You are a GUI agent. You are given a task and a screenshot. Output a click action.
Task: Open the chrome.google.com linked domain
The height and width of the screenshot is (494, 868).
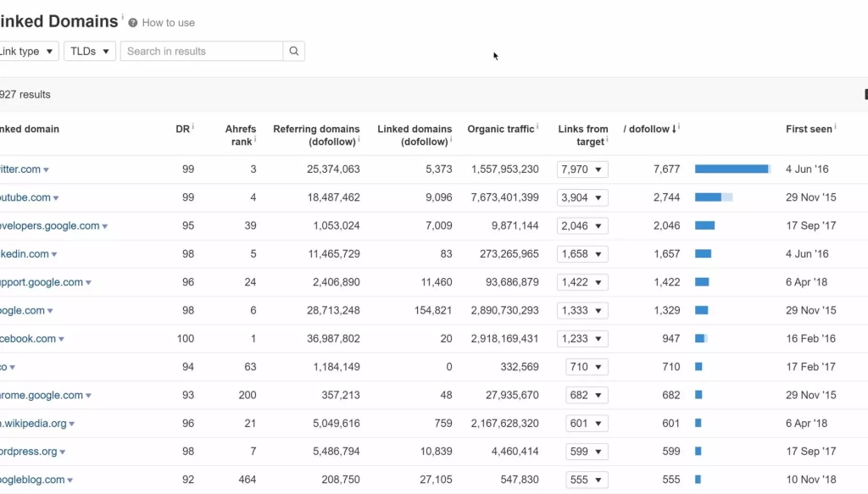click(x=42, y=395)
